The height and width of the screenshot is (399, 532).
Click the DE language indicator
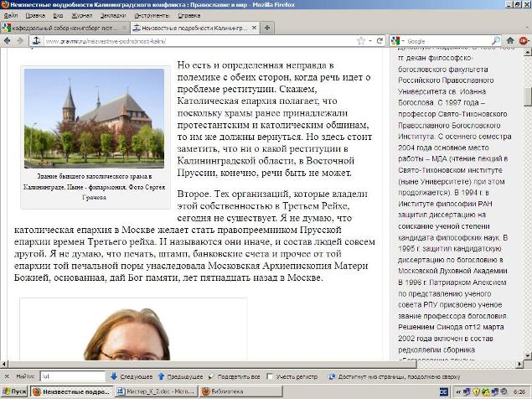click(x=444, y=391)
